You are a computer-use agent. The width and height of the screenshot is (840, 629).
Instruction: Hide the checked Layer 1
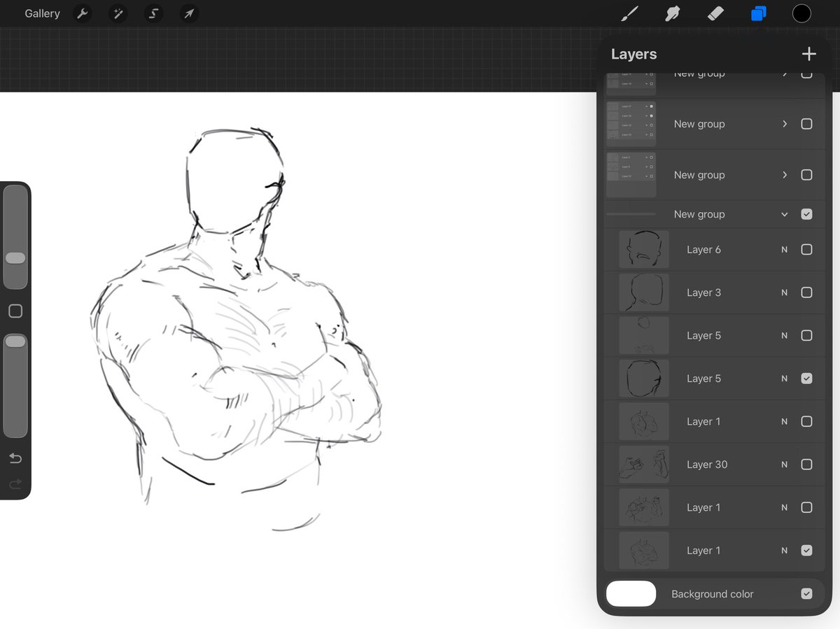[806, 551]
